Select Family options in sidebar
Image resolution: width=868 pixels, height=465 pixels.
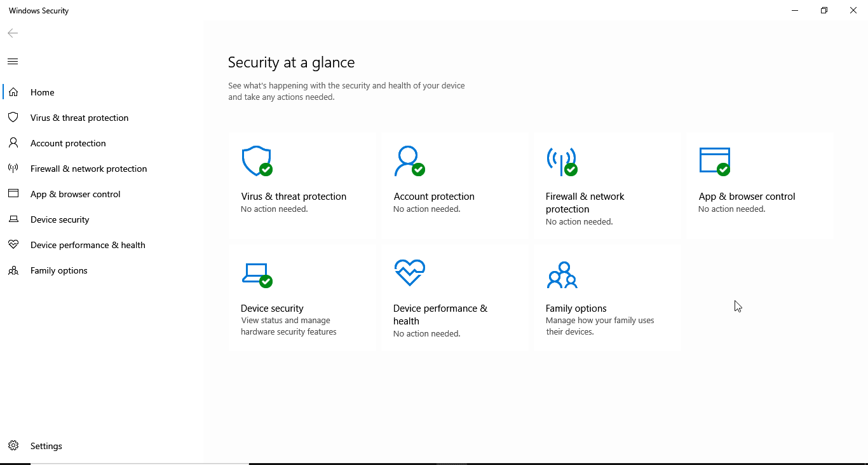click(x=59, y=270)
